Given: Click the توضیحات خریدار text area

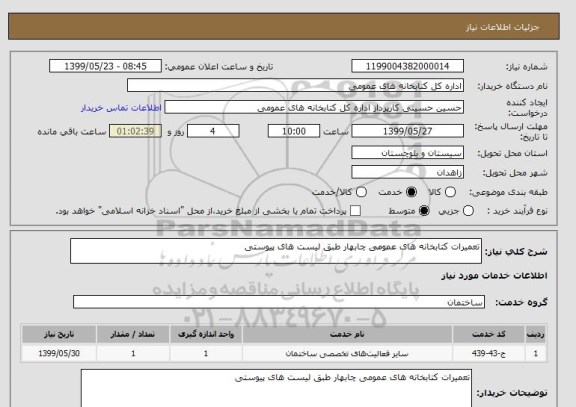Looking at the screenshot, I should (x=276, y=389).
